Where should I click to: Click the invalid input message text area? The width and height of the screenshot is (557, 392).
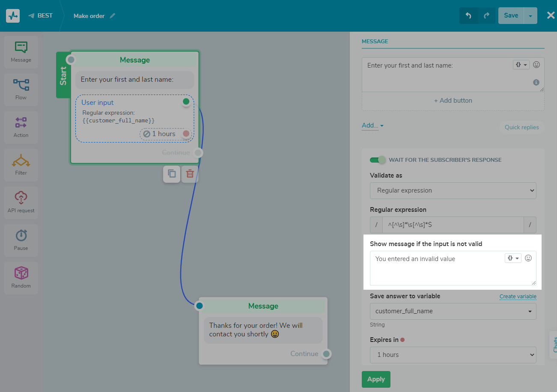coord(453,268)
